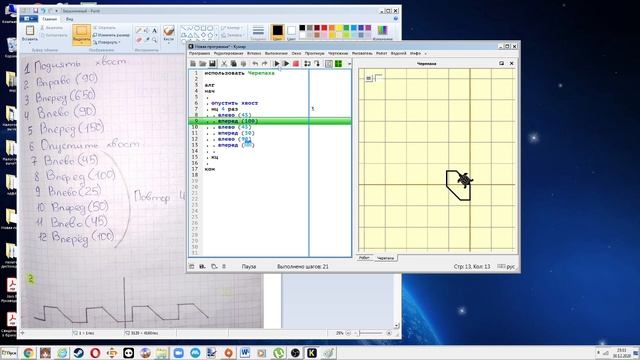Open line thickness selector in Paint

click(x=258, y=32)
